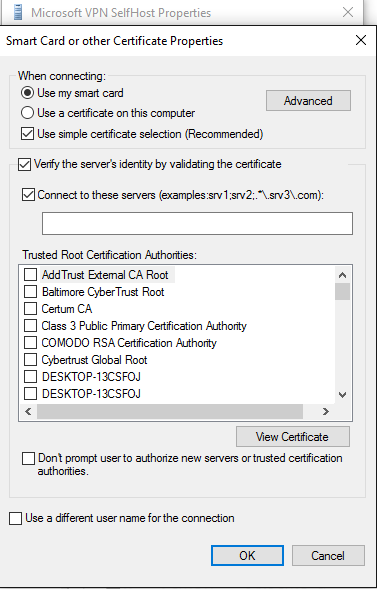377x589 pixels.
Task: Close the Smart Card Properties dialog
Action: point(360,40)
